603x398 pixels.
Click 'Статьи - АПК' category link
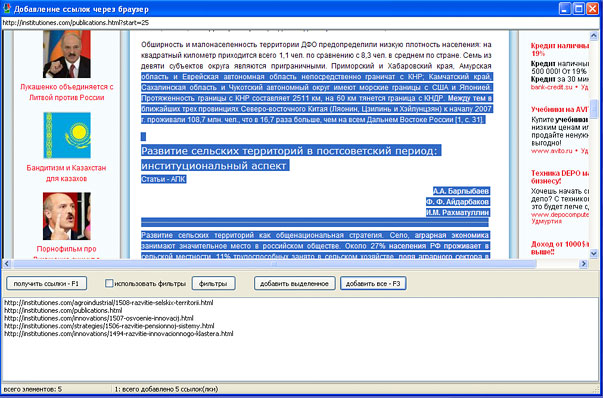(x=163, y=179)
